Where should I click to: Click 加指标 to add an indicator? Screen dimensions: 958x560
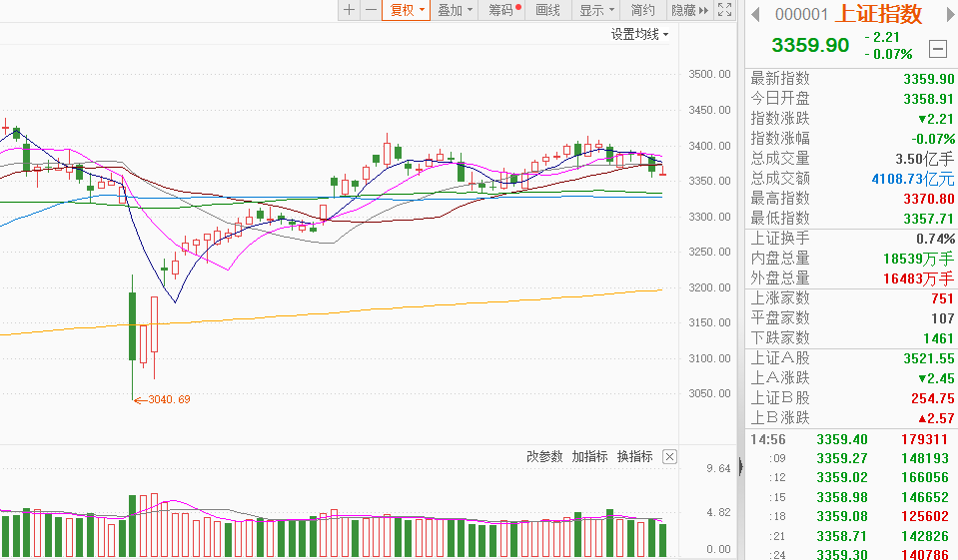click(x=589, y=457)
